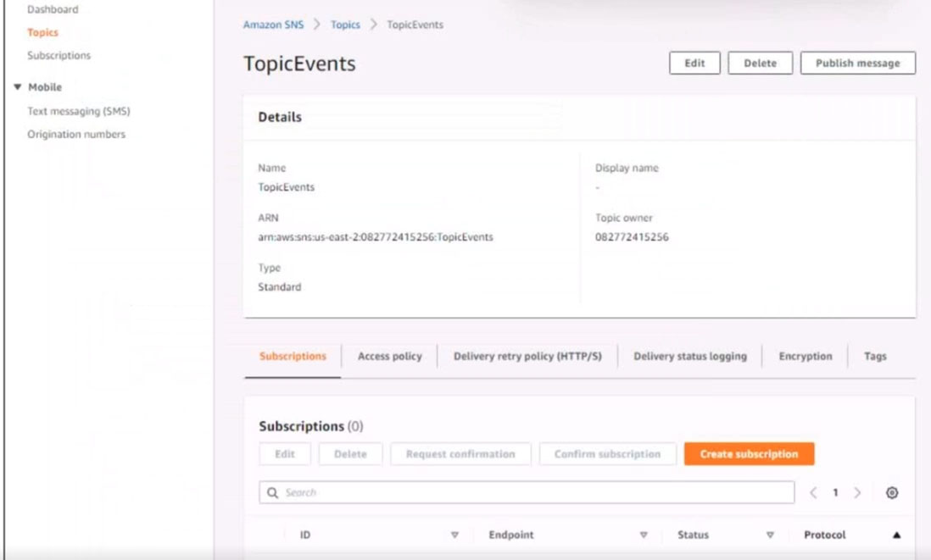Switch to the Subscriptions tab
The height and width of the screenshot is (560, 931).
pyautogui.click(x=293, y=356)
